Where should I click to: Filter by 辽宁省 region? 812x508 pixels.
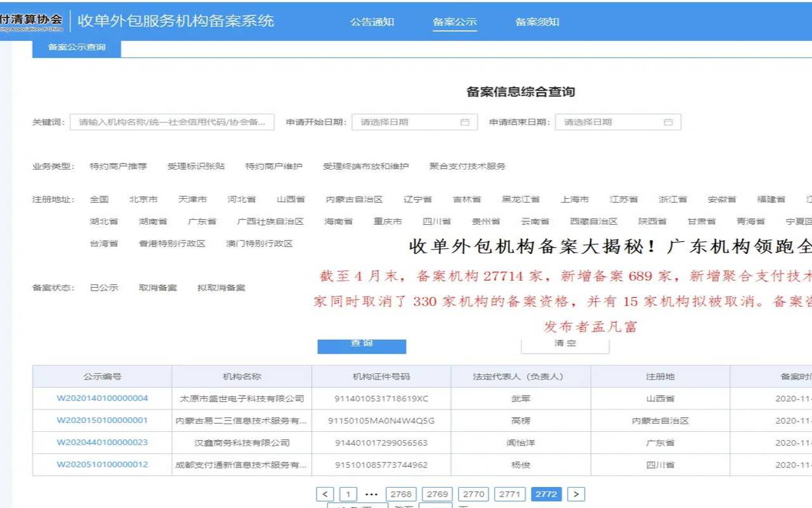click(x=417, y=199)
